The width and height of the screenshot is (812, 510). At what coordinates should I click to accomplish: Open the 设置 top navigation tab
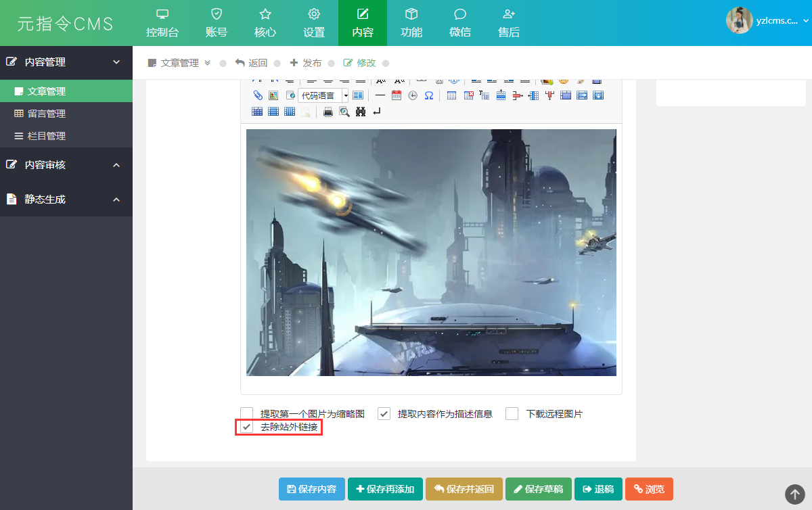314,23
